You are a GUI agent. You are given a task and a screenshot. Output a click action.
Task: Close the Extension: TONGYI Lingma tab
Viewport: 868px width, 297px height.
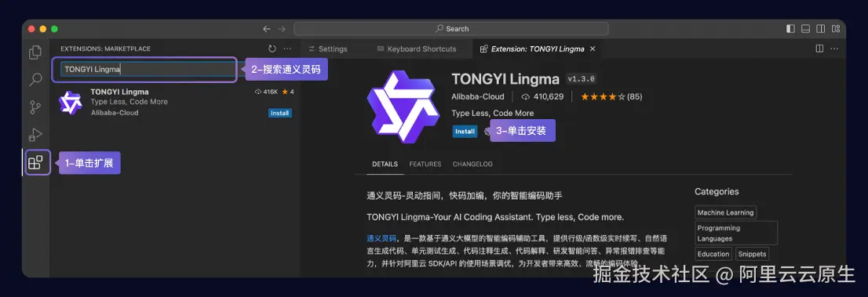tap(593, 49)
